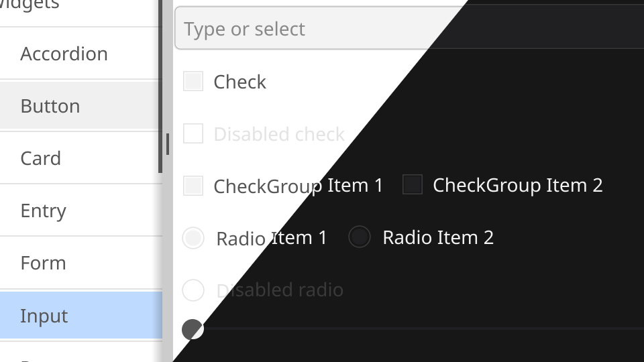Select the highlighted Input list item

pyautogui.click(x=81, y=315)
